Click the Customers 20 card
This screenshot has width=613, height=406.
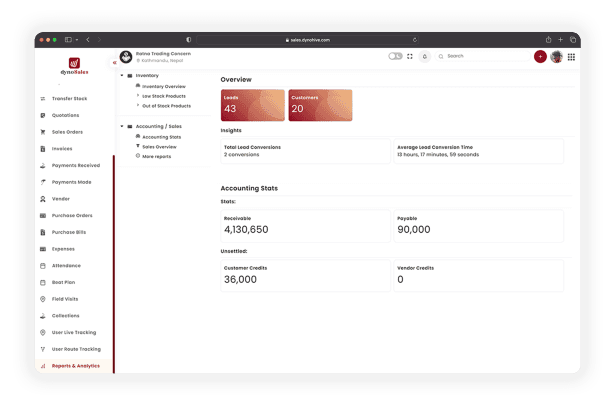click(x=320, y=105)
